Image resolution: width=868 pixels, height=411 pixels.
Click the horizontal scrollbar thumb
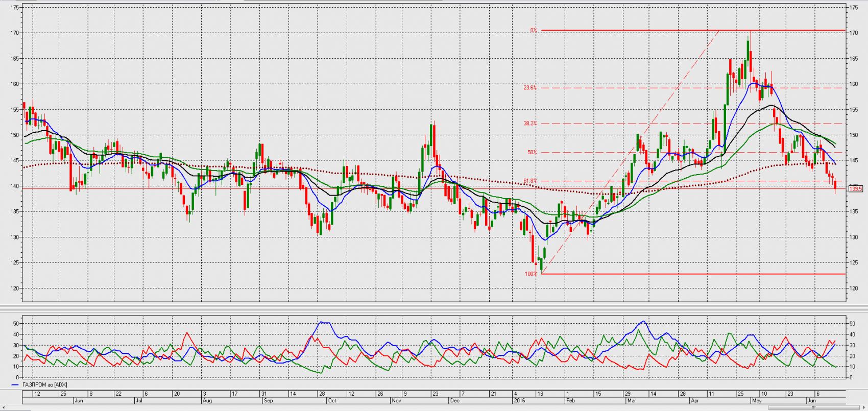point(813,407)
